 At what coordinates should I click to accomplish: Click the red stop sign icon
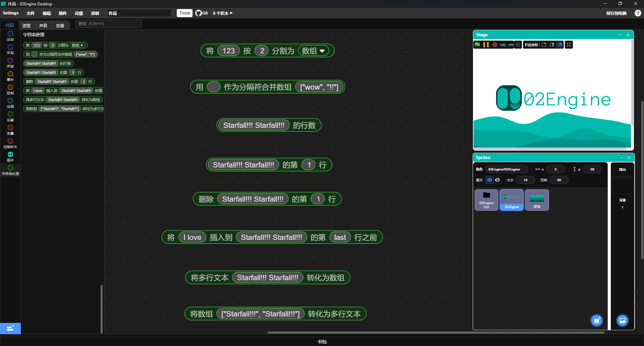click(494, 45)
